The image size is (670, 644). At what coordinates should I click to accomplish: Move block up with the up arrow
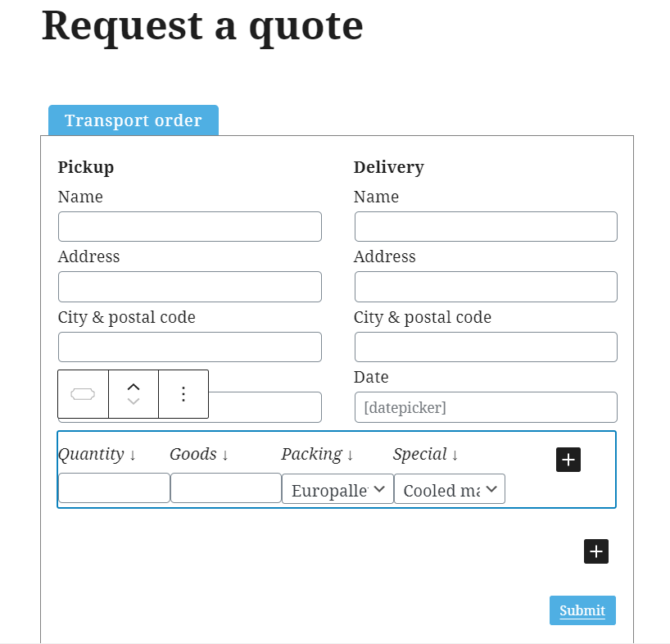(x=134, y=387)
